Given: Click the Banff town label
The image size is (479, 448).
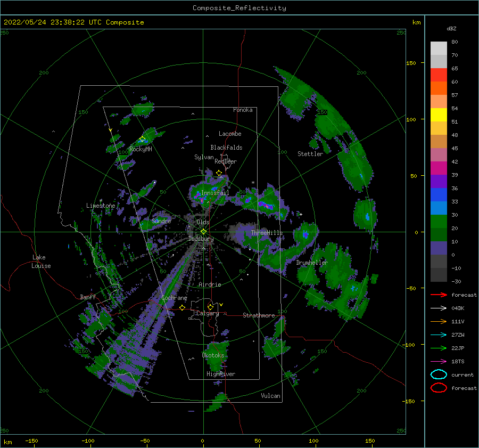Looking at the screenshot, I should point(88,297).
